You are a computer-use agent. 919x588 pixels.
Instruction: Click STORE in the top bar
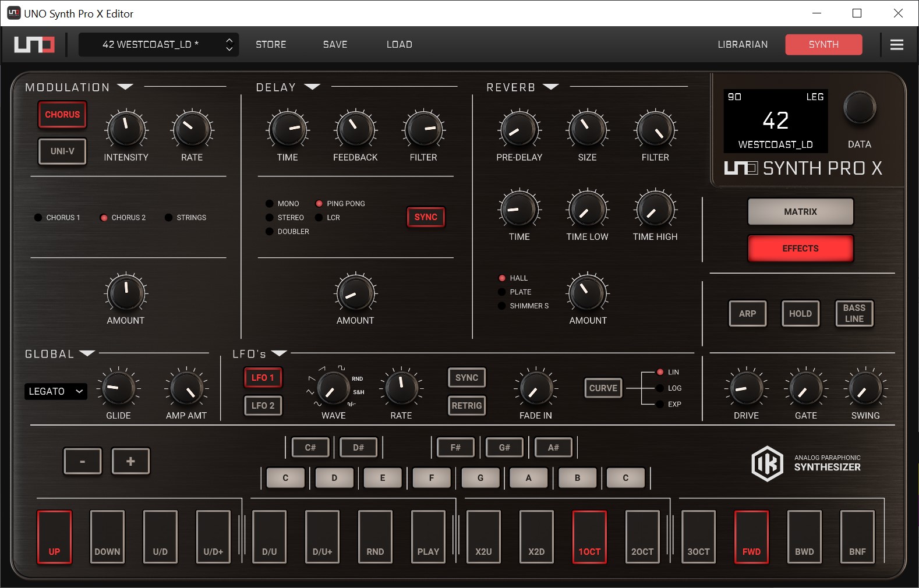[271, 44]
